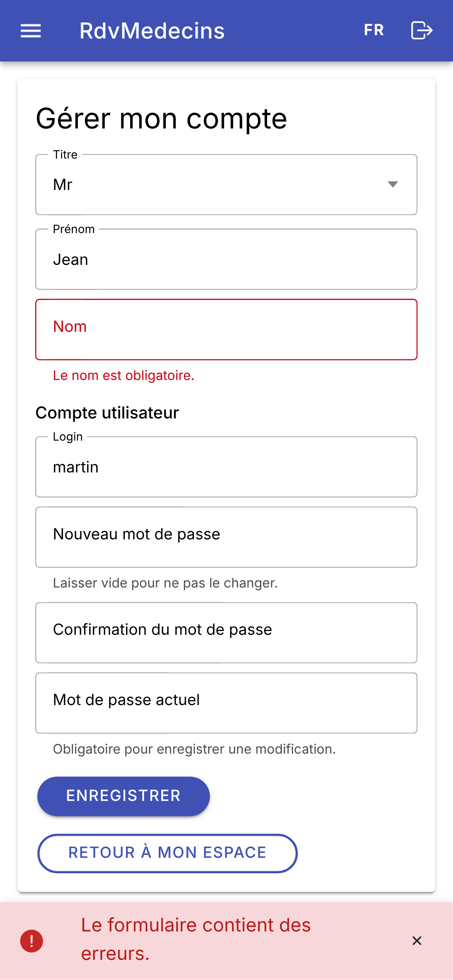The image size is (453, 980).
Task: Click the 'Le formulaire contient des erreurs' message
Action: click(196, 939)
